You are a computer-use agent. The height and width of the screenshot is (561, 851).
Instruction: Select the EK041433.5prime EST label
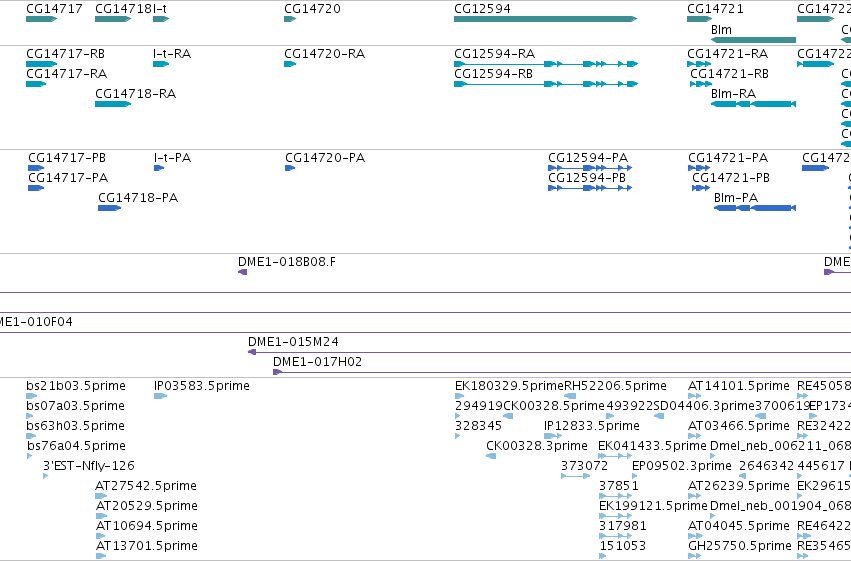[x=652, y=447]
